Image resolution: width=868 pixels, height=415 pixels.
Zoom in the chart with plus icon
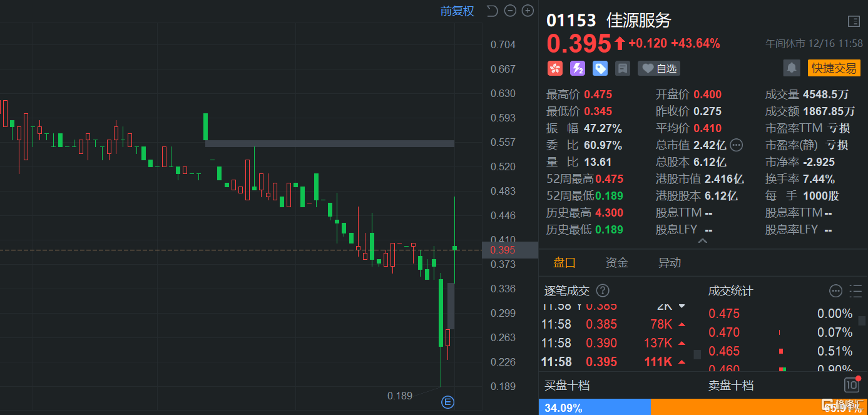pyautogui.click(x=528, y=11)
